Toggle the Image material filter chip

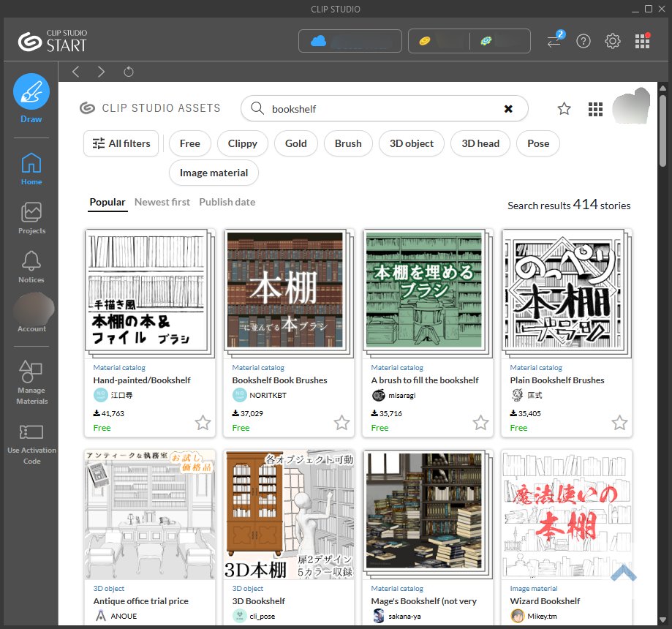[214, 173]
